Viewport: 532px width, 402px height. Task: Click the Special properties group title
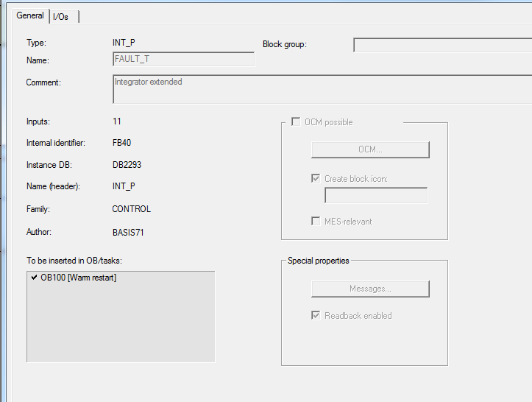click(x=318, y=261)
